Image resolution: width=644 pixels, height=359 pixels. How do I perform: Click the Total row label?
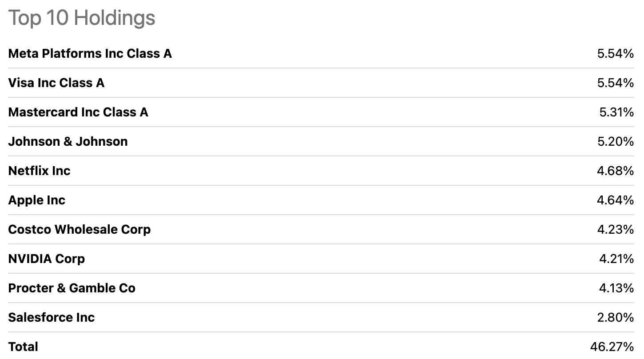tap(23, 347)
